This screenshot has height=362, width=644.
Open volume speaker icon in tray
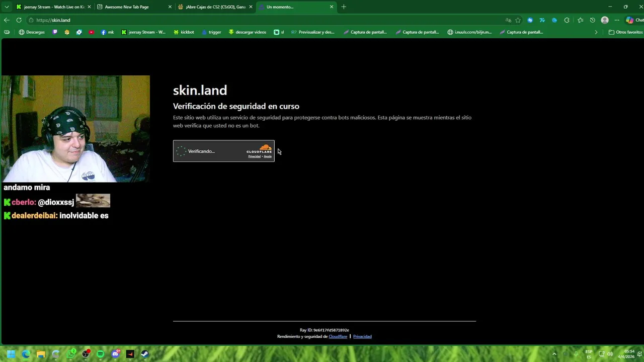coord(610,354)
